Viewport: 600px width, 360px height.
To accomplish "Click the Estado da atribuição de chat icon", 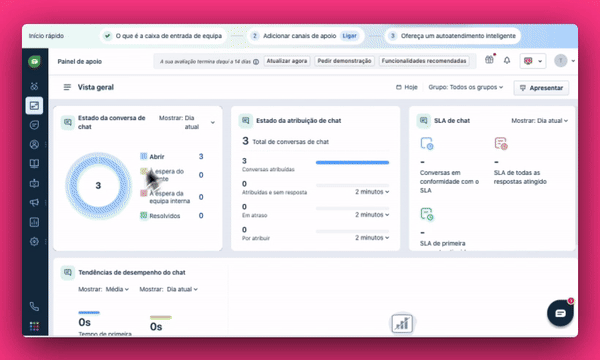I will tap(246, 121).
